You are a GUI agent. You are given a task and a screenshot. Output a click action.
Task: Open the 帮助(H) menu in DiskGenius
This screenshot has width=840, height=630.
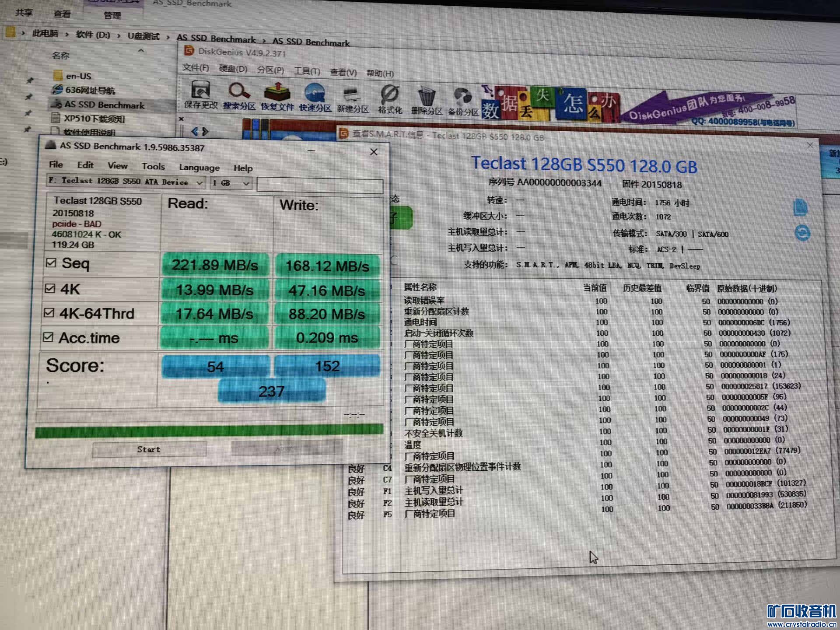point(380,73)
